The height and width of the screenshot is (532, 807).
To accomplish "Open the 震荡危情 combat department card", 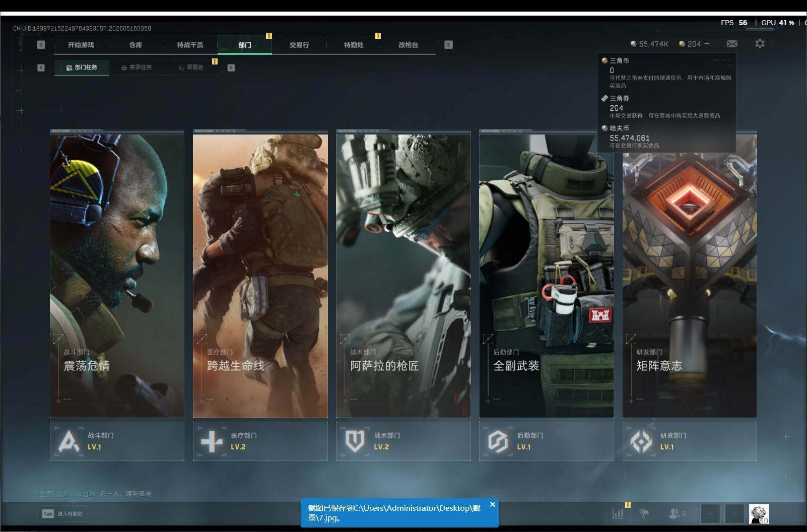I will point(117,275).
